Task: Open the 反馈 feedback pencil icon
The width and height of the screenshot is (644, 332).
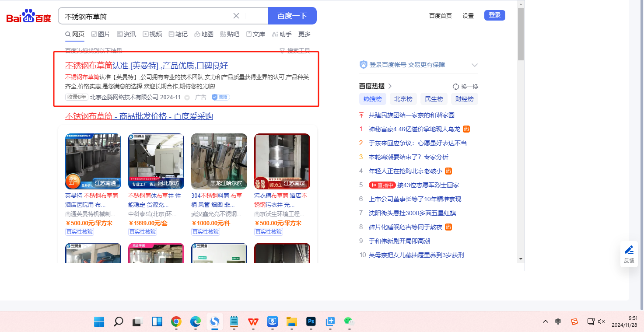Action: pyautogui.click(x=629, y=250)
